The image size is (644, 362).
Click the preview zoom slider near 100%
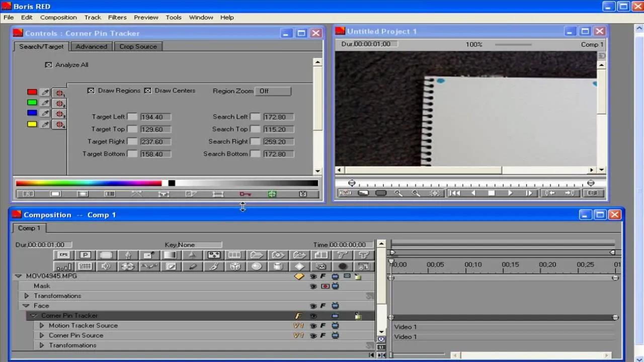tap(513, 44)
